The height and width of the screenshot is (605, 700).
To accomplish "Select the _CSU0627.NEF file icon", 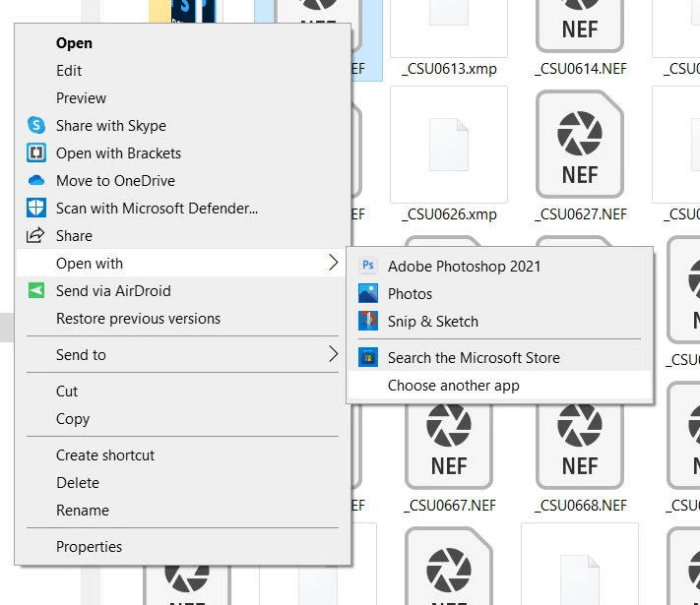I will click(580, 144).
